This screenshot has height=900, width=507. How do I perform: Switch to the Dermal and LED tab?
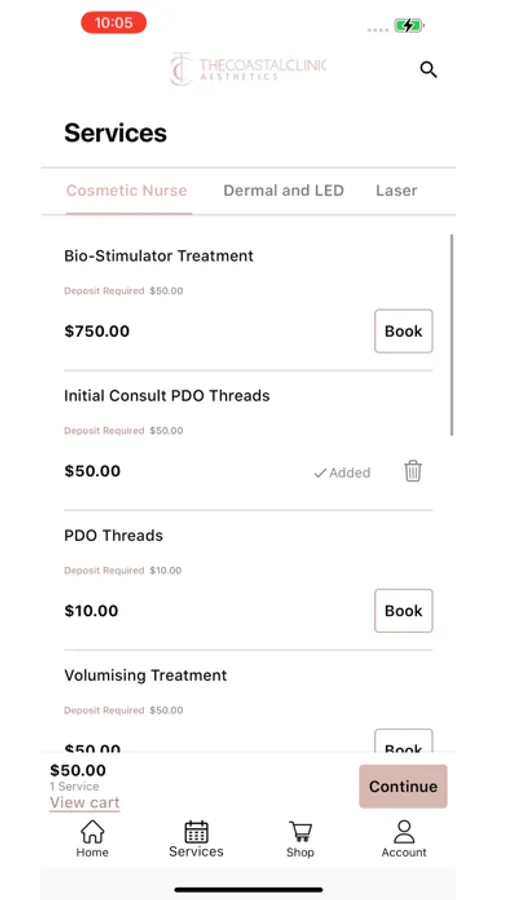(x=284, y=191)
